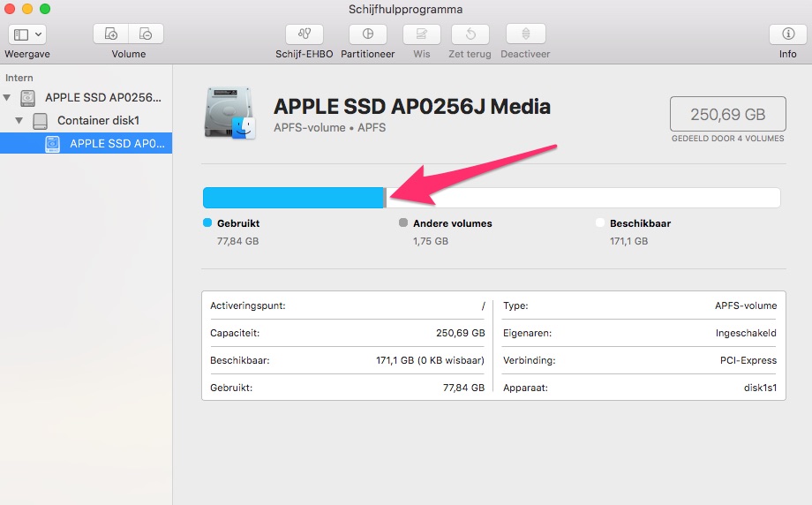Screen dimensions: 812x505
Task: Click the APFS-volume Type value
Action: click(746, 305)
